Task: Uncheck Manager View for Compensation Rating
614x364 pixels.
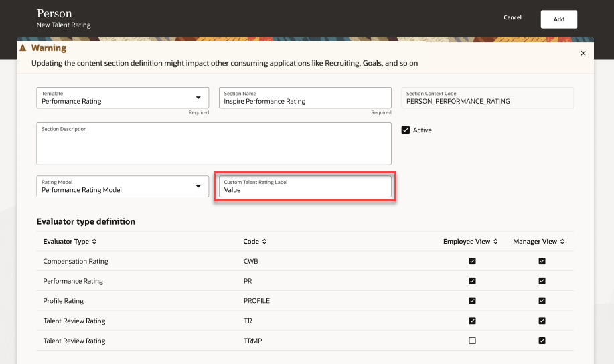Action: tap(542, 261)
